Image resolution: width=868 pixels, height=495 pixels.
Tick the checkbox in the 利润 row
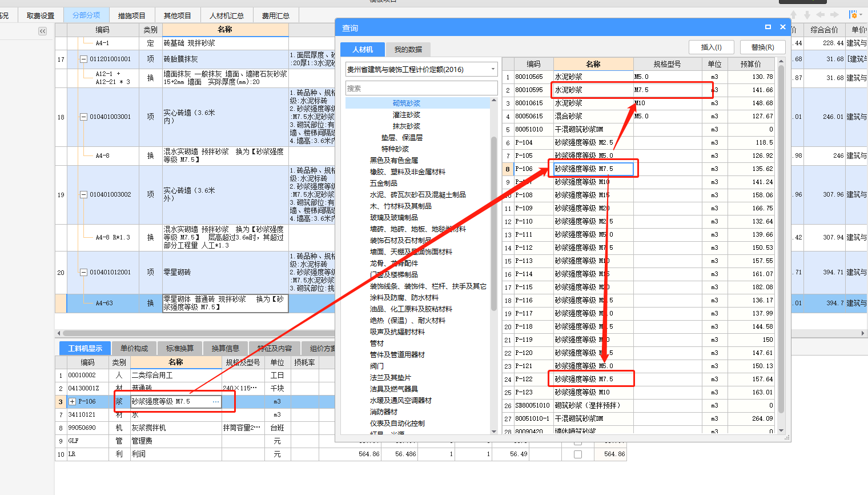pyautogui.click(x=578, y=454)
